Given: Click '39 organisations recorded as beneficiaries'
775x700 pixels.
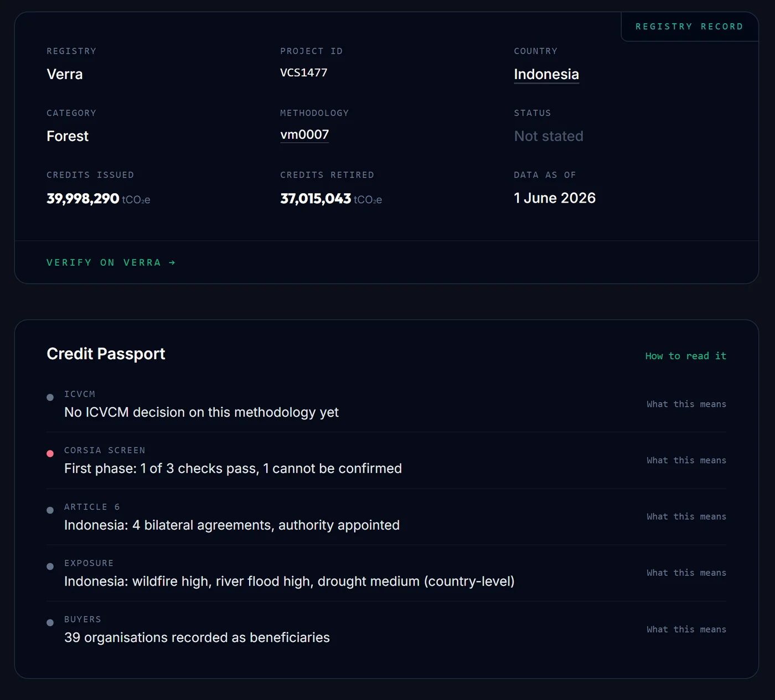Looking at the screenshot, I should pos(197,637).
